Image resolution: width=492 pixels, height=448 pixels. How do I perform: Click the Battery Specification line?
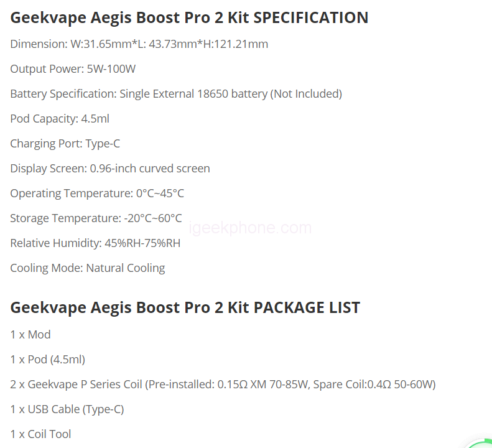176,94
